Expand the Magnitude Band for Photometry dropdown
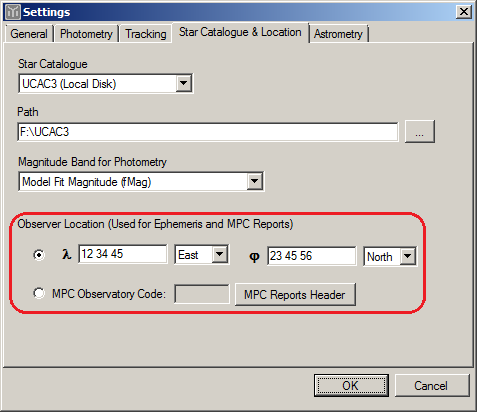The image size is (477, 412). coord(255,181)
